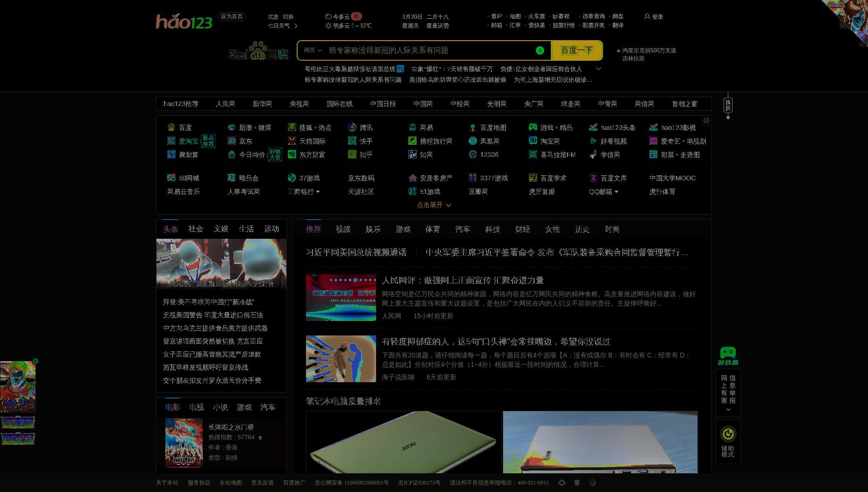Expand the 七日天气 forecast arrow
Screen dimensions: 868x492
(x=296, y=26)
